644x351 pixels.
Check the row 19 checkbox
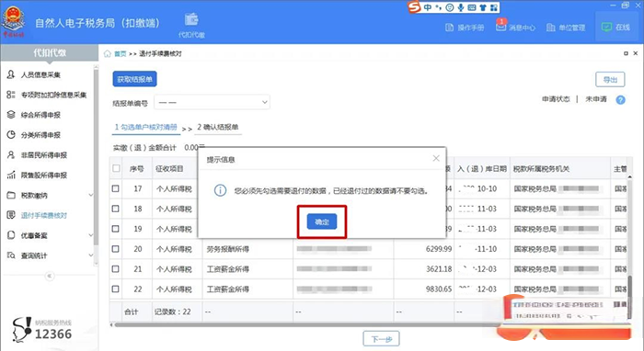pos(116,229)
